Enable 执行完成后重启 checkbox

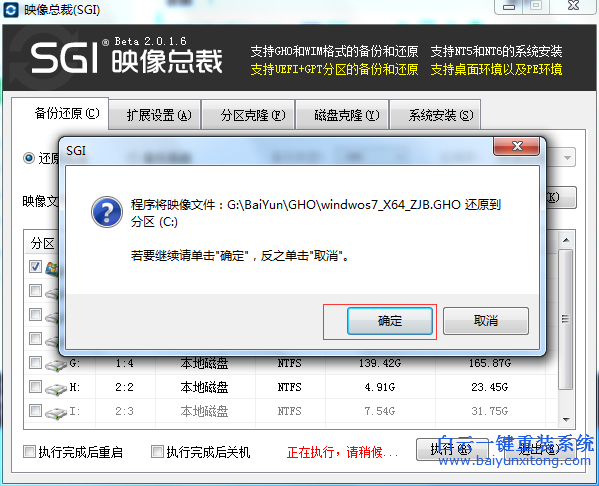click(x=29, y=452)
